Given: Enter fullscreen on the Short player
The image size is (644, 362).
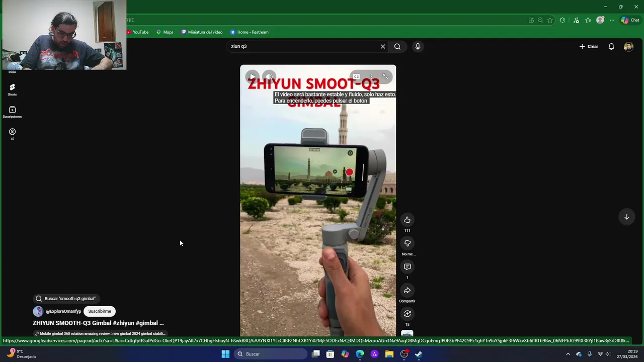Looking at the screenshot, I should [x=385, y=77].
